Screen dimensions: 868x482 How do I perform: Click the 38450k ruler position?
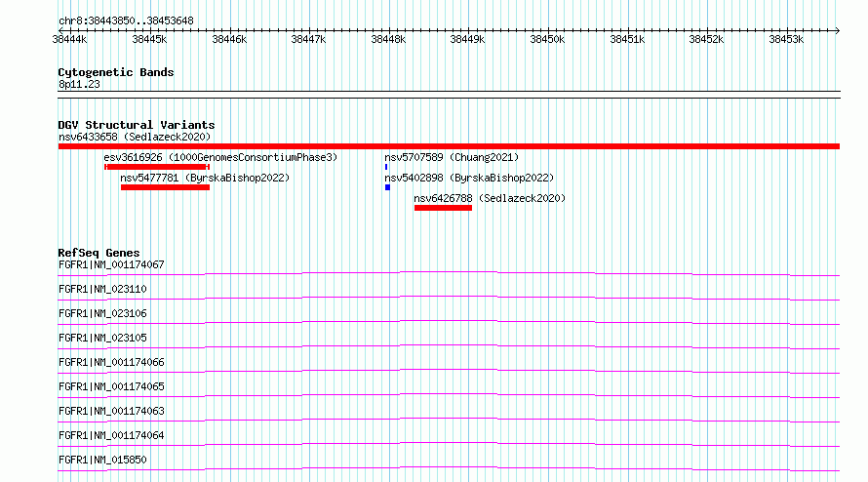[x=547, y=39]
